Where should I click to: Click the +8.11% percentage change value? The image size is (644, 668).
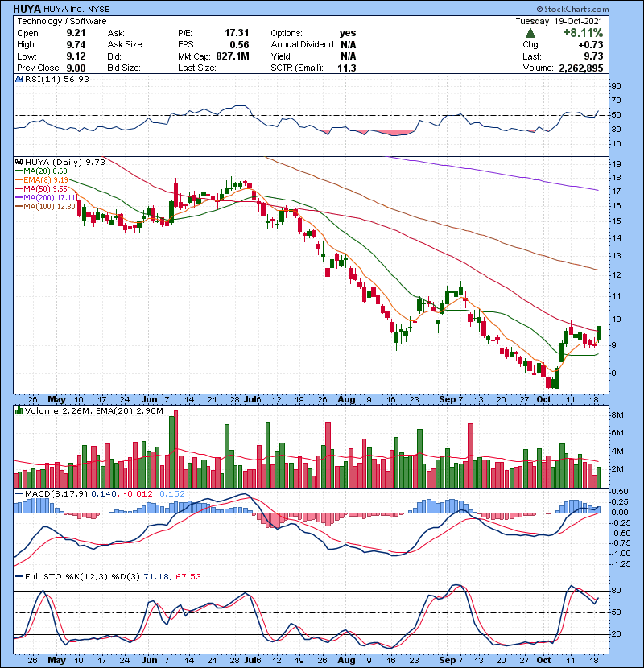(583, 33)
